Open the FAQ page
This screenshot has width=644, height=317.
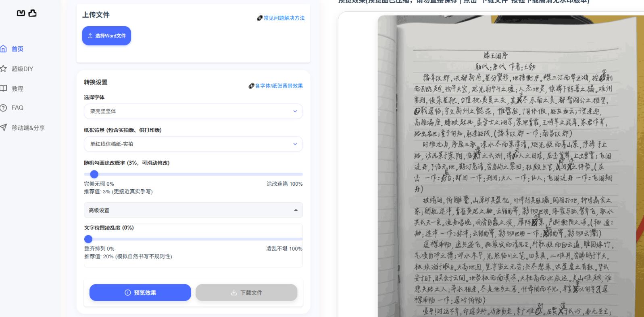tap(17, 108)
